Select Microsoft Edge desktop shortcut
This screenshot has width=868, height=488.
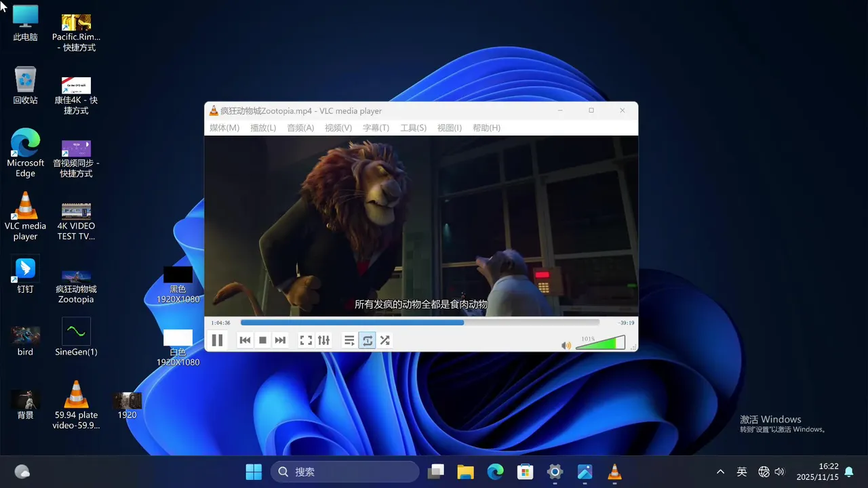click(25, 153)
